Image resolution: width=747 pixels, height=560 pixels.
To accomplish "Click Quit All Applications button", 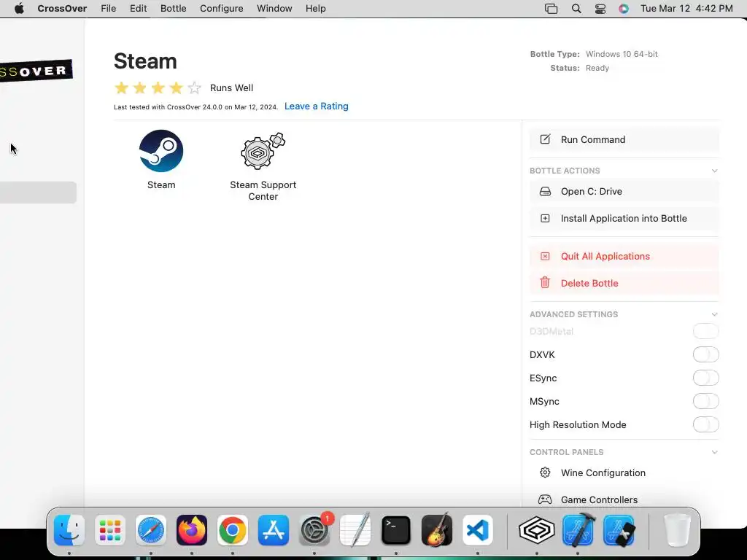I will click(x=624, y=256).
